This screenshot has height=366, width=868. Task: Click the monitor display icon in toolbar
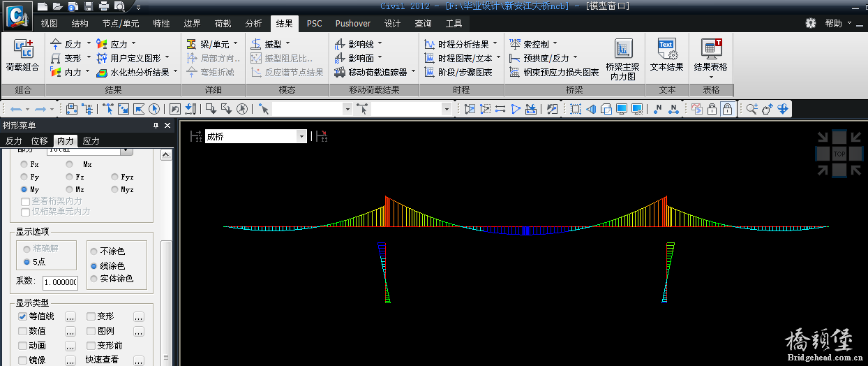click(x=622, y=109)
